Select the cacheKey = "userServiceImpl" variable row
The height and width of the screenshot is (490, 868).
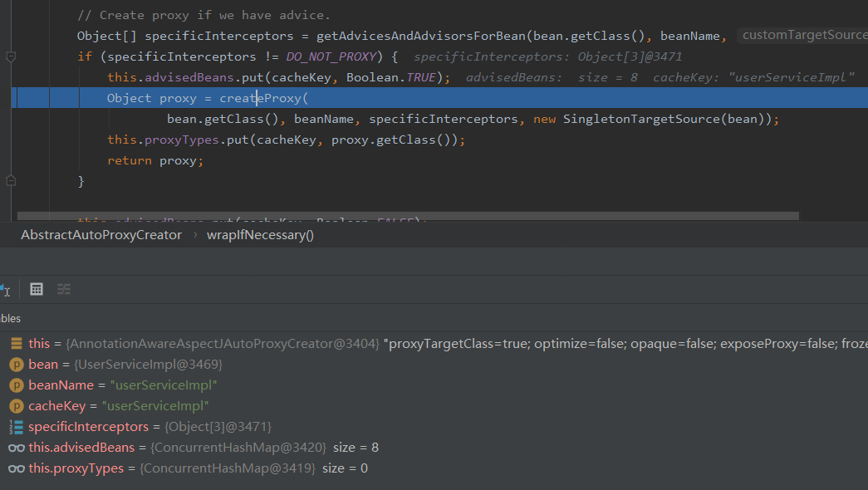[434, 406]
